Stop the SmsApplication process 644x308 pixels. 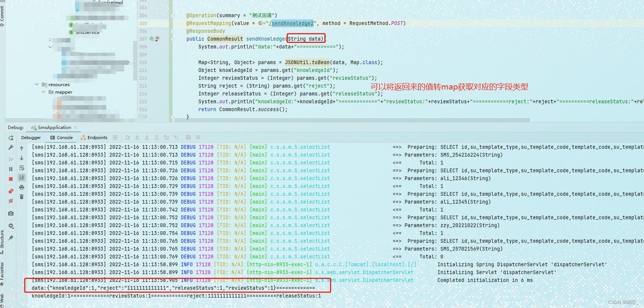[x=11, y=179]
